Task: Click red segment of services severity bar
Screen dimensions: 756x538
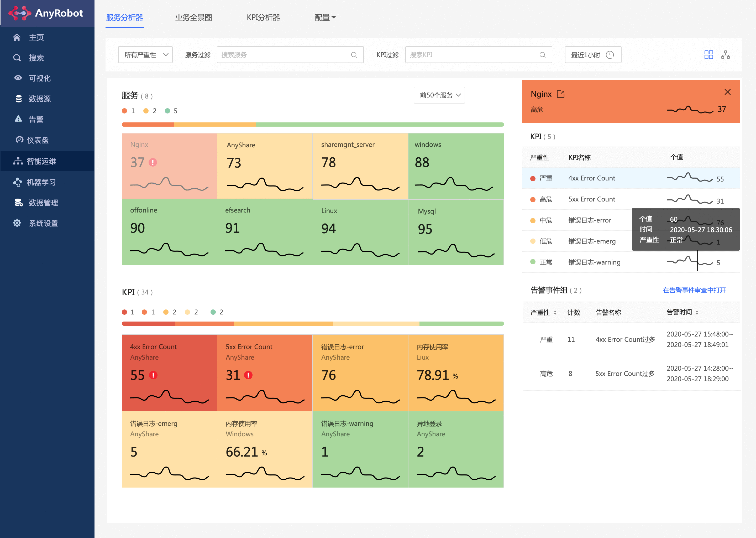Action: point(148,125)
